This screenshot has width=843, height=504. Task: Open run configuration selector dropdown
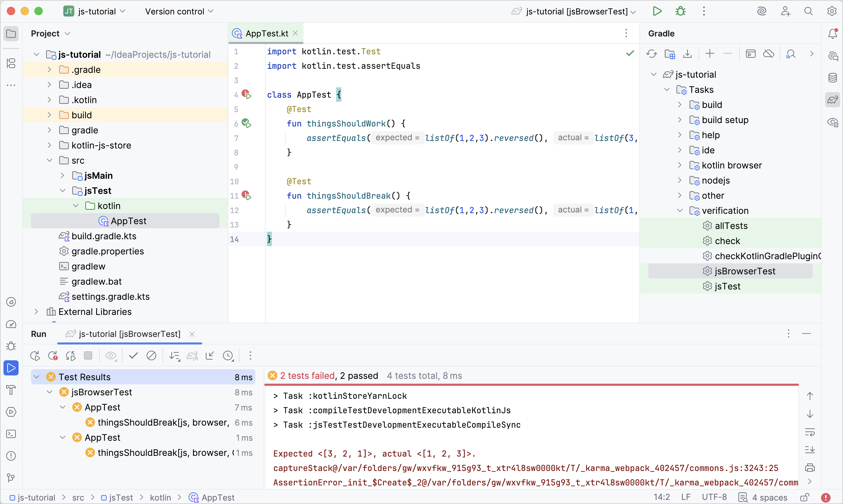tap(574, 11)
